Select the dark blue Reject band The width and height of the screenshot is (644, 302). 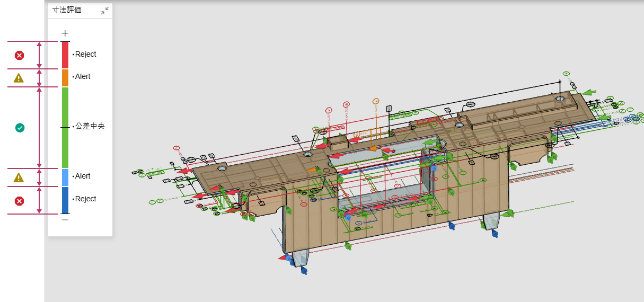[65, 200]
